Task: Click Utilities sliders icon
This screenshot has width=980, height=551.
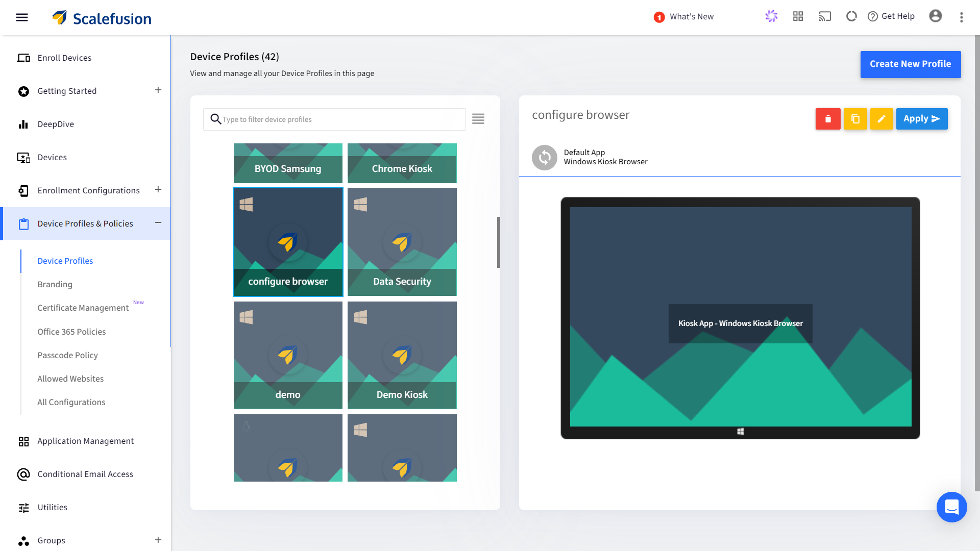Action: pos(23,508)
